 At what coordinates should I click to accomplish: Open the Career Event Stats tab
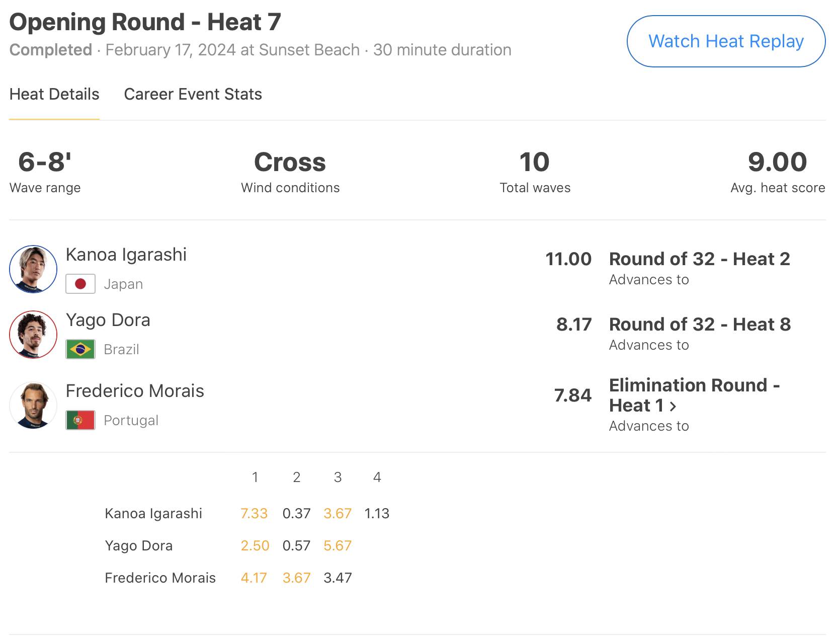click(193, 95)
